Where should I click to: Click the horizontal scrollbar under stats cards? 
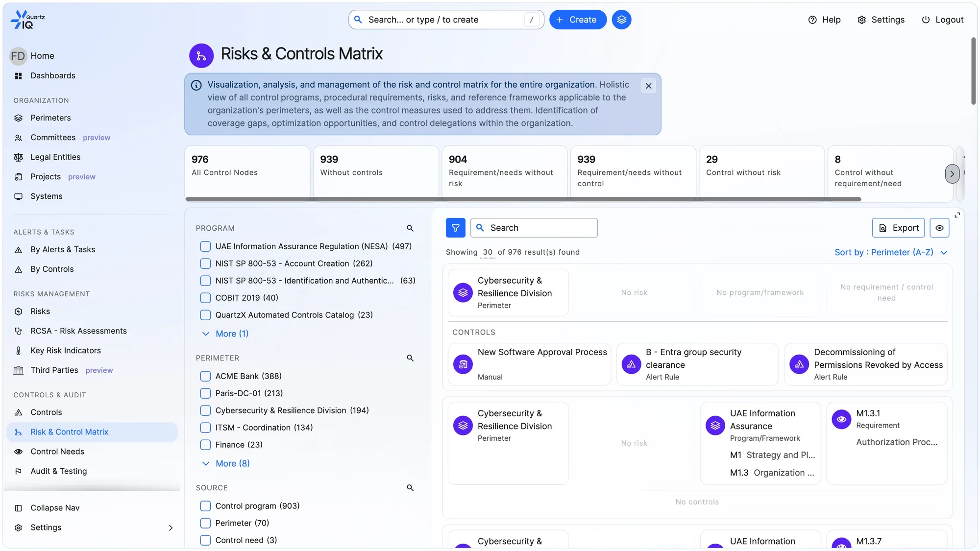[523, 199]
